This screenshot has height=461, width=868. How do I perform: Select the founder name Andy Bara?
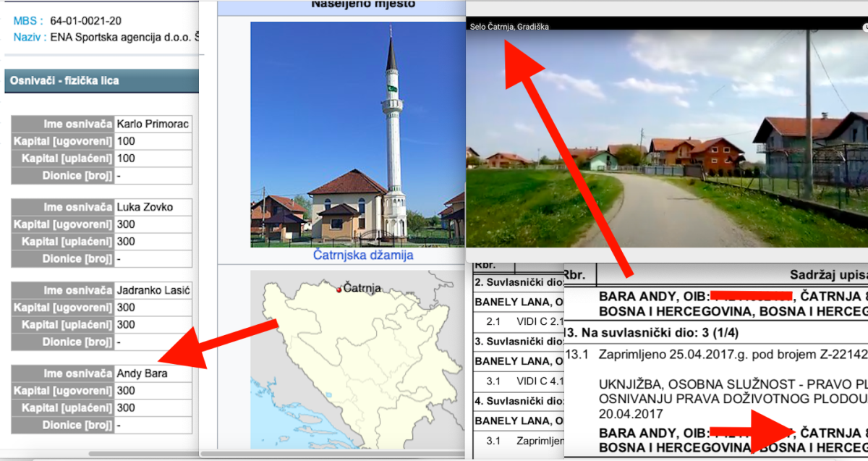point(142,373)
